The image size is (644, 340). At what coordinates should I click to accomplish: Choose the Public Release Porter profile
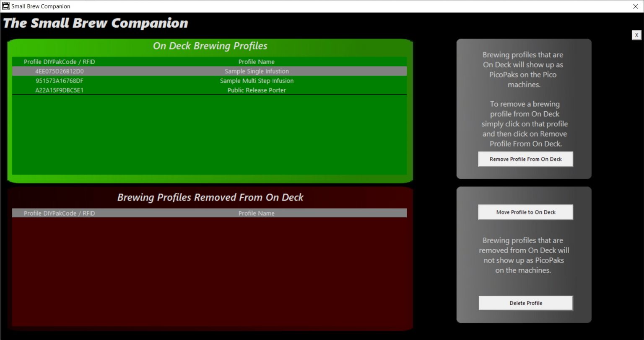click(x=257, y=90)
